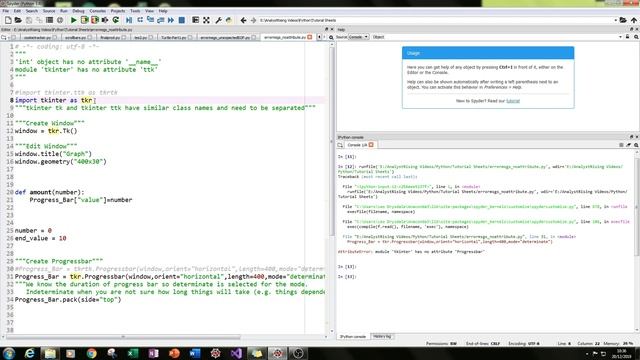This screenshot has width=640, height=360.
Task: Close the Console 1/A tab
Action: pyautogui.click(x=371, y=145)
